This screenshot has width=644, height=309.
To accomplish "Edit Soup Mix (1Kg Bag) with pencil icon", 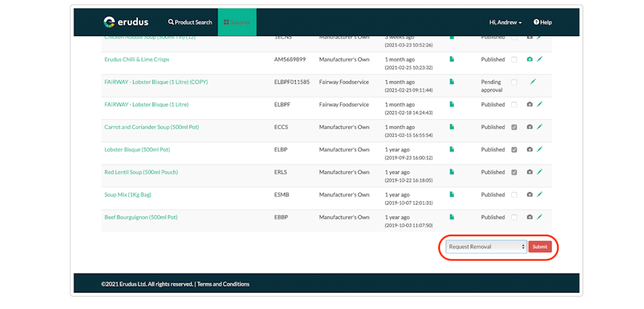I will pos(540,194).
